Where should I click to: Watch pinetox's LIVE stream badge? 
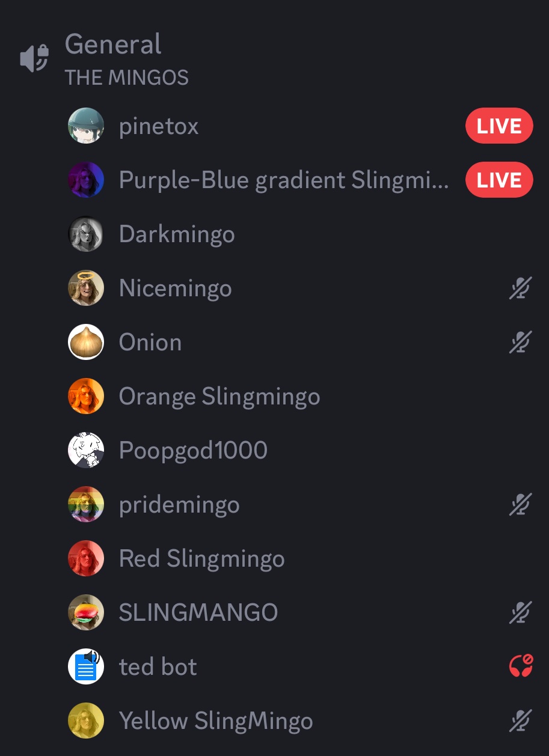[x=499, y=126]
